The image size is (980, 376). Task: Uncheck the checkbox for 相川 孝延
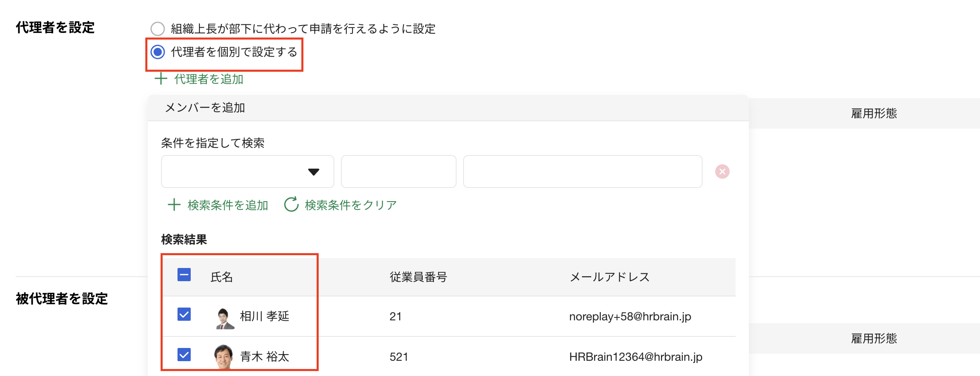184,315
